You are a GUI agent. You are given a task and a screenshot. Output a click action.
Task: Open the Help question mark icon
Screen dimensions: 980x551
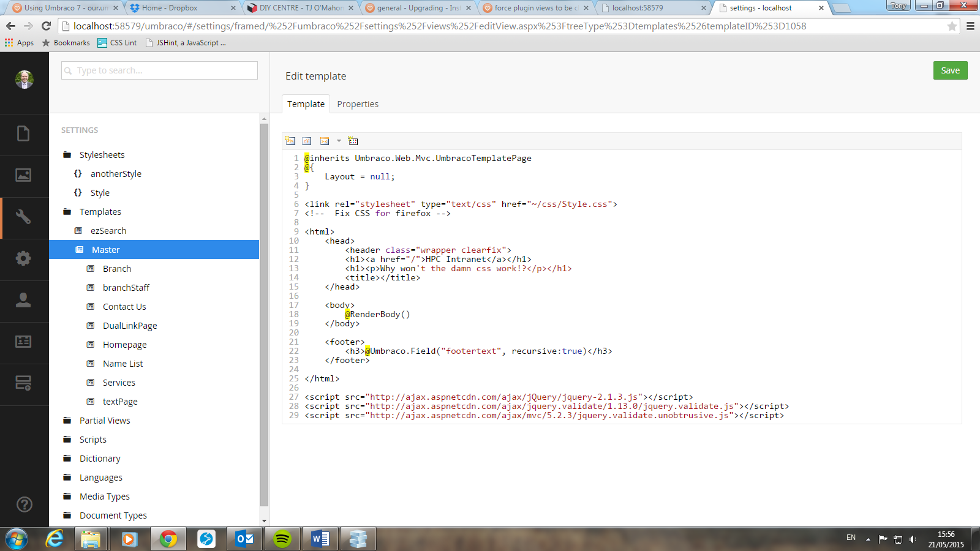(x=24, y=504)
